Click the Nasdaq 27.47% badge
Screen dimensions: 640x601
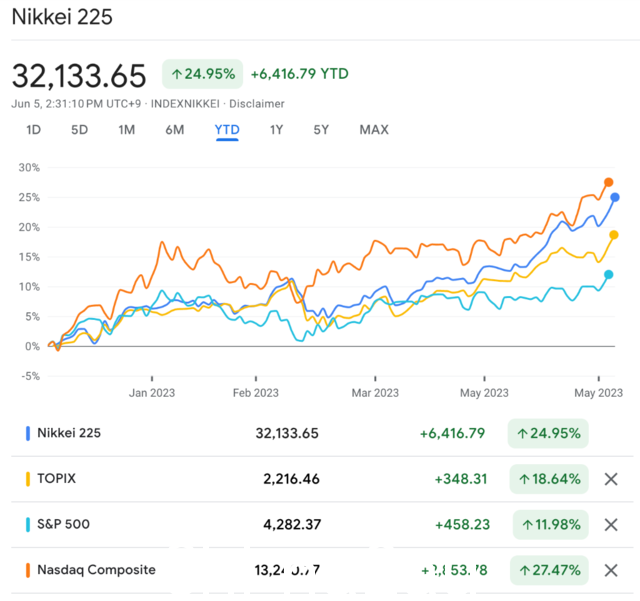549,570
